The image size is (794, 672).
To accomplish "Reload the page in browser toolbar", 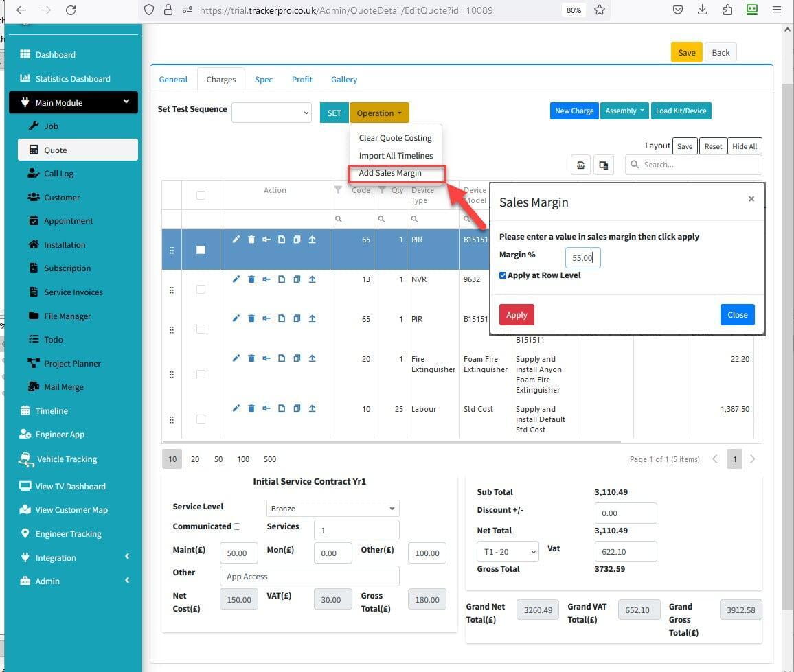I will (x=70, y=10).
